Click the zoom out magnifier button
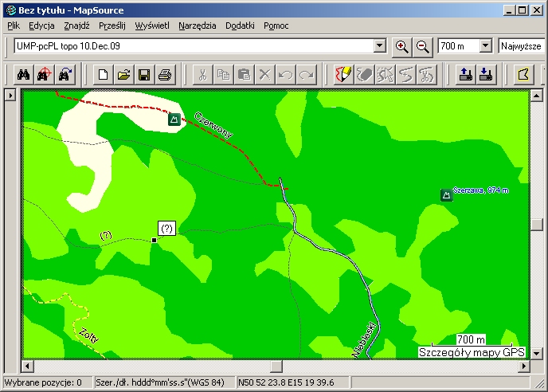The height and width of the screenshot is (392, 548). click(x=423, y=46)
